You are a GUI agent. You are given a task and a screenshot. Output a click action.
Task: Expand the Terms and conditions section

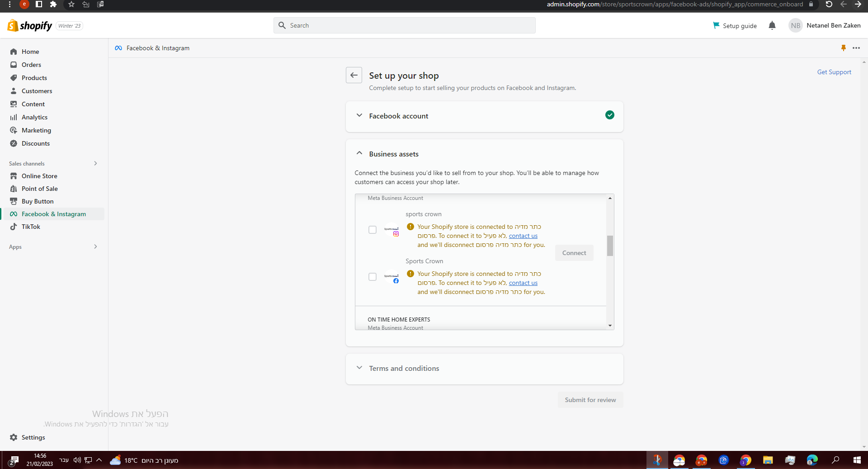(x=359, y=368)
